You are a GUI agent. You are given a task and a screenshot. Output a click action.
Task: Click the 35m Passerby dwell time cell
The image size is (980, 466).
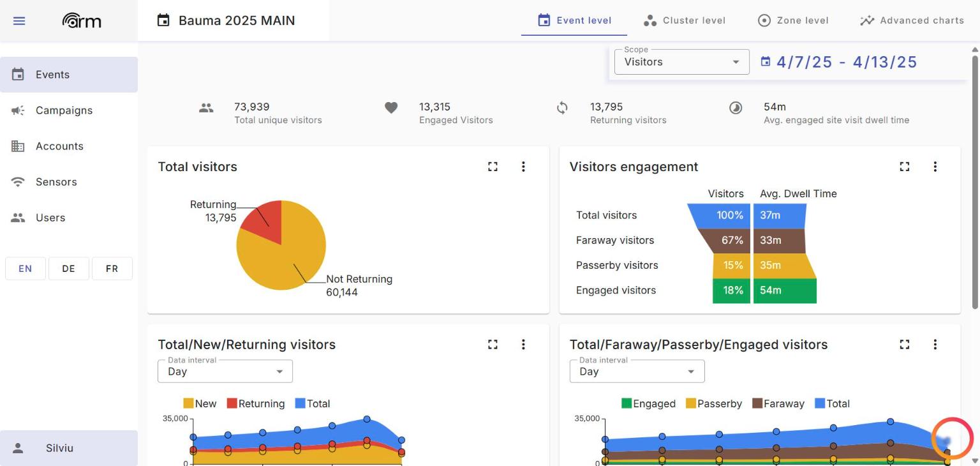click(785, 266)
